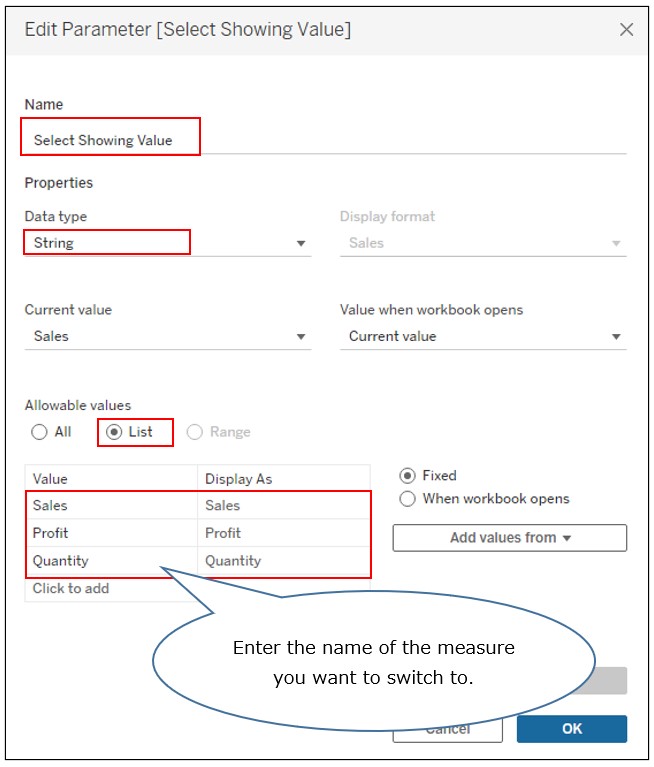
Task: Close the Edit Parameter dialog
Action: pyautogui.click(x=626, y=29)
